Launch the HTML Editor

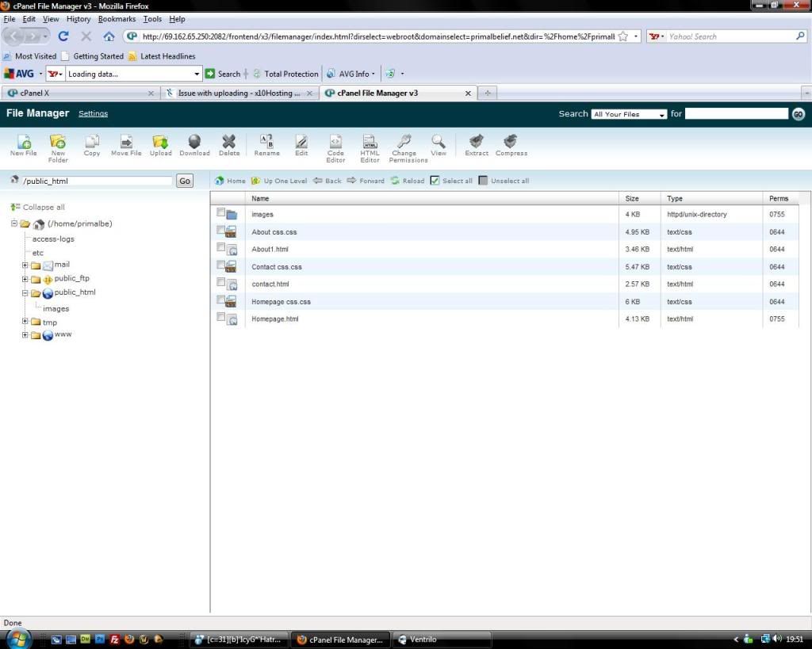[x=370, y=143]
